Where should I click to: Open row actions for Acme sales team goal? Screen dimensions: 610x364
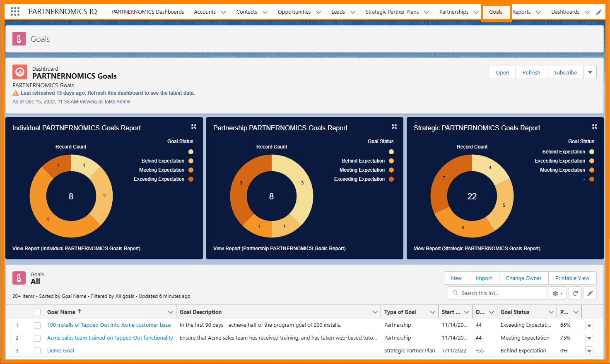(589, 338)
